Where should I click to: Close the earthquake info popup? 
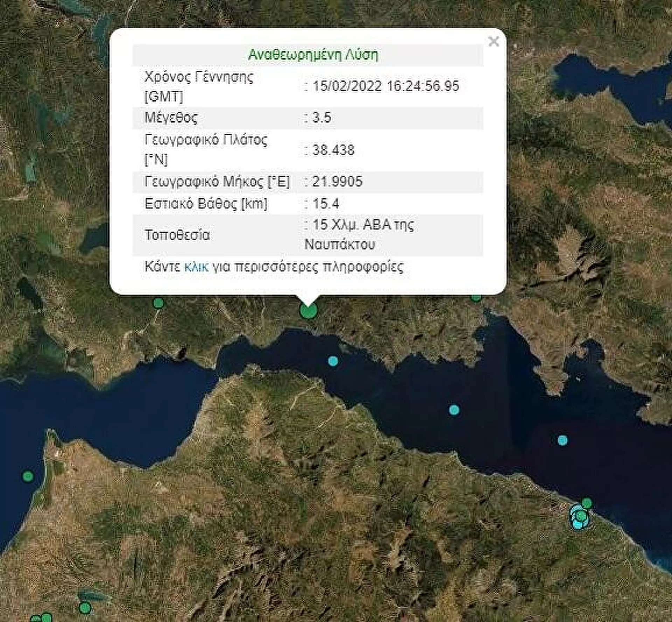[x=493, y=42]
